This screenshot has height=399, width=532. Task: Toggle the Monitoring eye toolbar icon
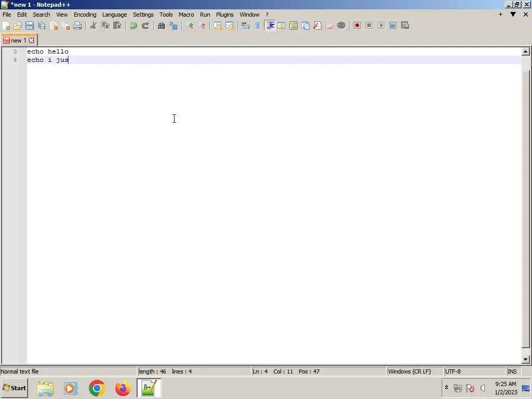coord(341,26)
